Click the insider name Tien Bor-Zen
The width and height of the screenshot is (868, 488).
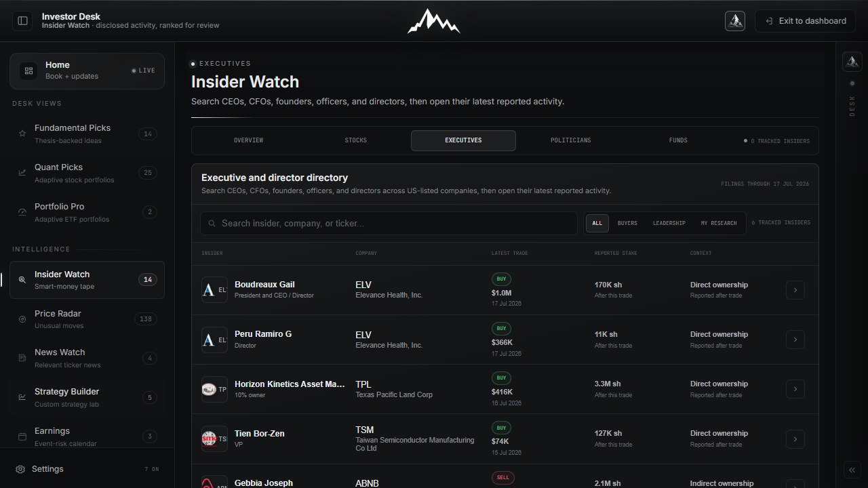coord(260,434)
